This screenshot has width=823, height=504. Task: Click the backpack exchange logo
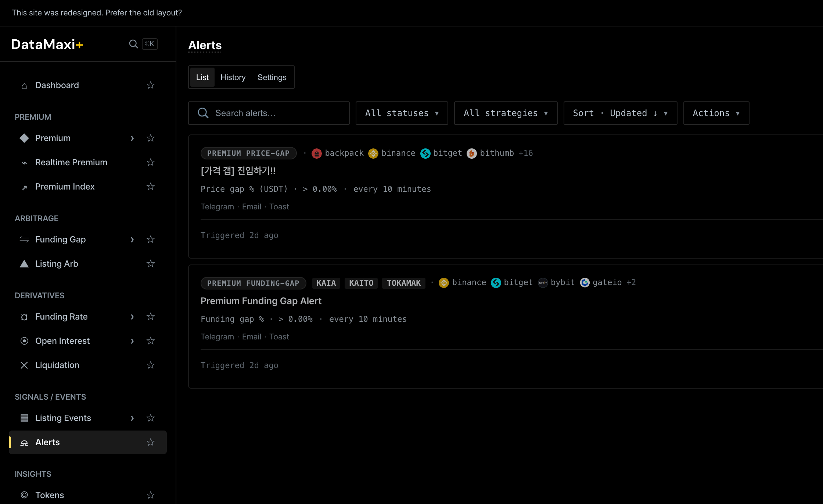point(317,154)
